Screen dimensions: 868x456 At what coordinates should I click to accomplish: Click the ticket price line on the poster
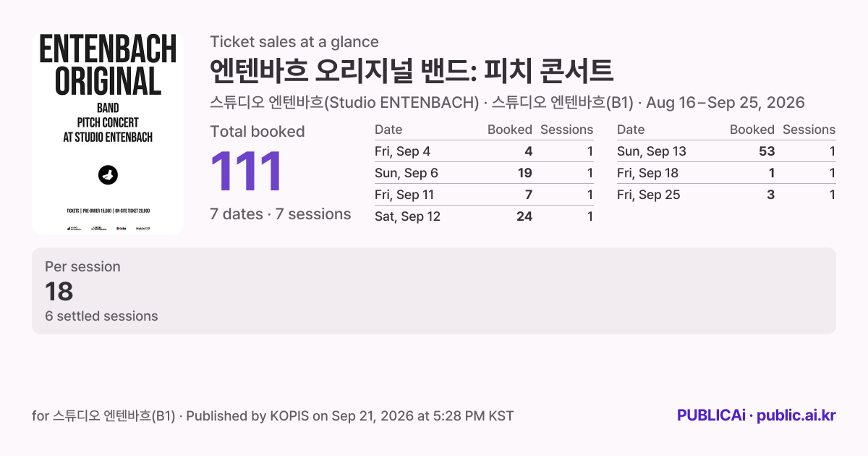pos(108,211)
